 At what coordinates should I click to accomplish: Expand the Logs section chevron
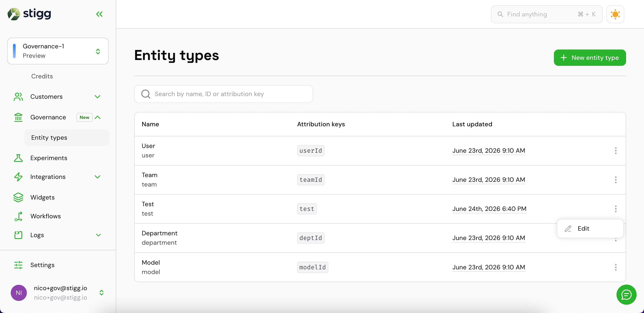click(98, 235)
